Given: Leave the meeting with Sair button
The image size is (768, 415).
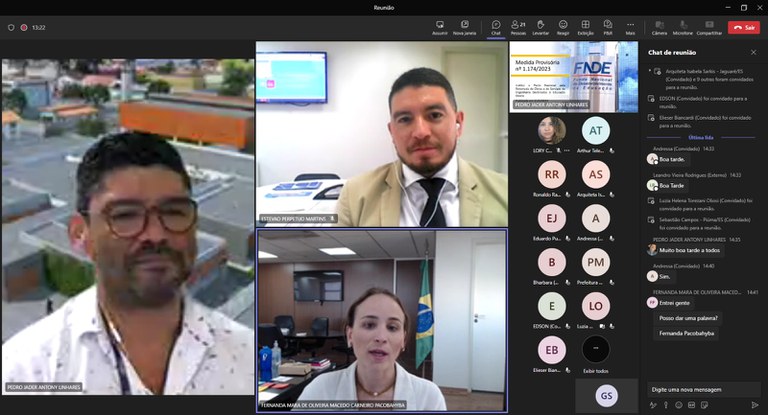Looking at the screenshot, I should click(744, 27).
